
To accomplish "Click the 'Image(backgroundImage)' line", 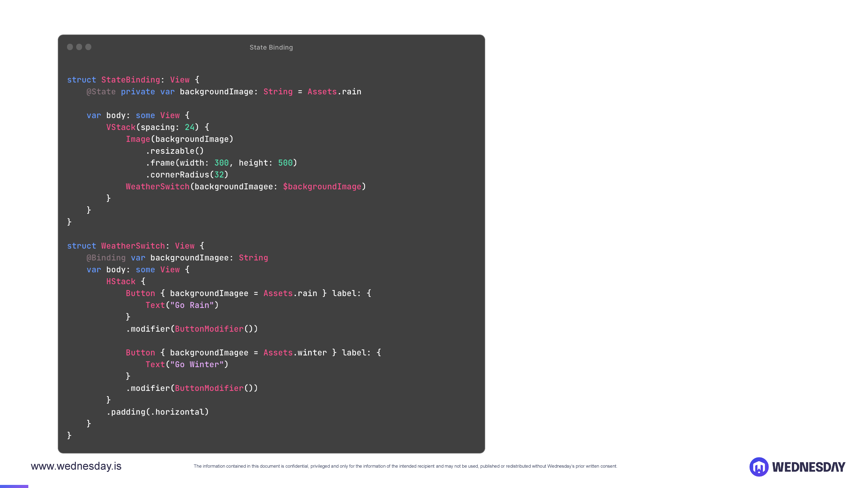I will coord(180,139).
